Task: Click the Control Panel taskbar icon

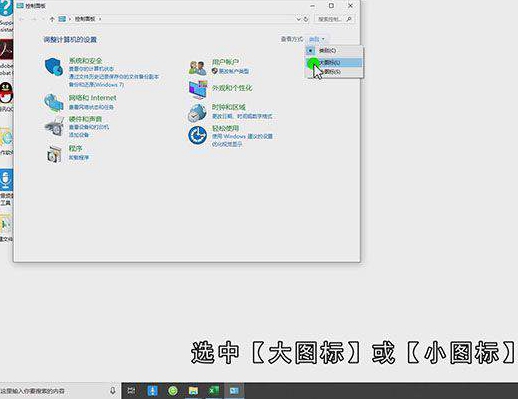Action: [234, 390]
